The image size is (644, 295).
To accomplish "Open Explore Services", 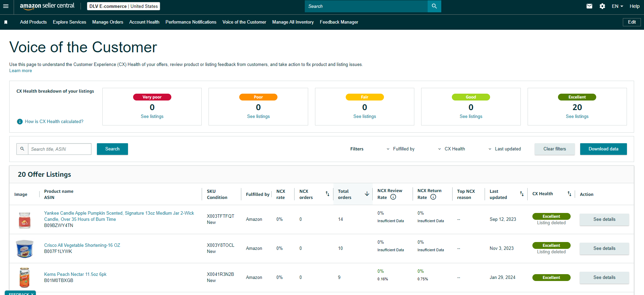I will pos(70,22).
